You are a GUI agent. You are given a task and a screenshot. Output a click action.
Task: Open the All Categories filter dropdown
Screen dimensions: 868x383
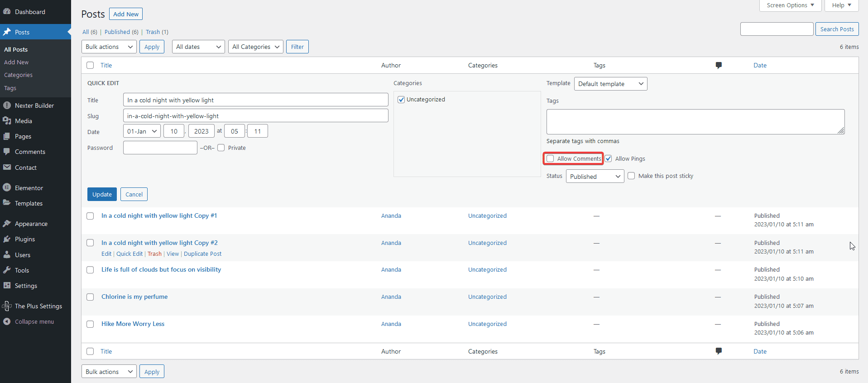[x=256, y=47]
